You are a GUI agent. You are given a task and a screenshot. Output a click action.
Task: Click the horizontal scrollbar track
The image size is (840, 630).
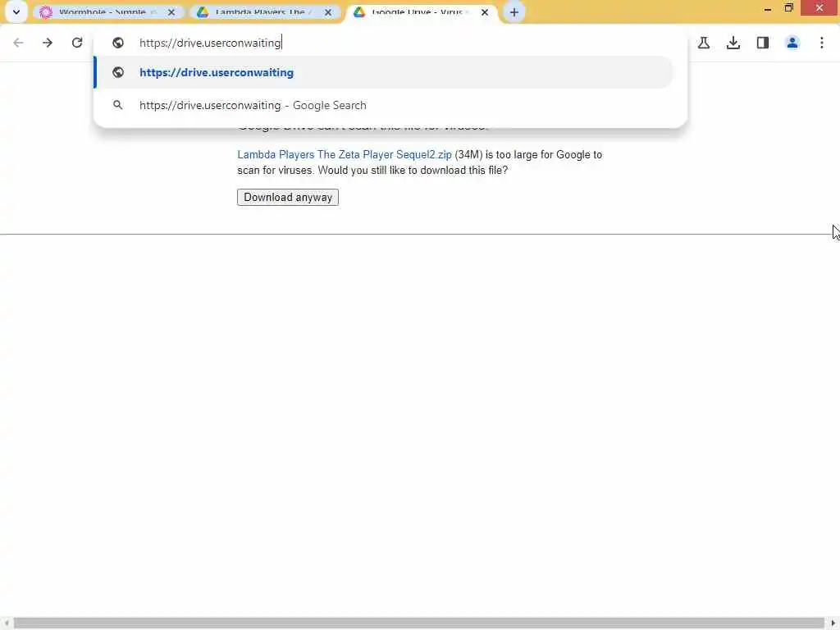[x=419, y=623]
